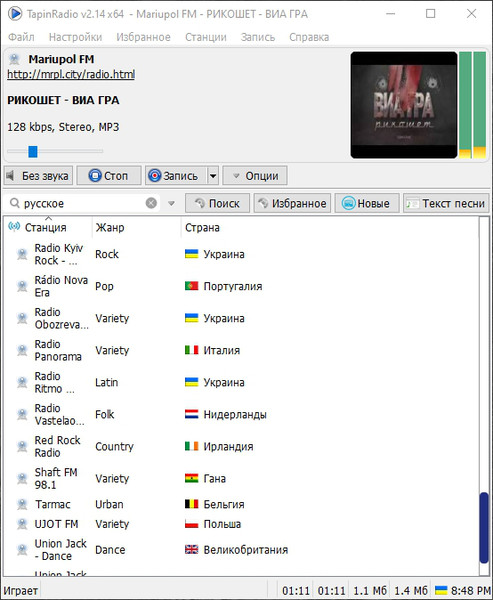
Task: Sort by the Жанр column header
Action: [x=136, y=227]
